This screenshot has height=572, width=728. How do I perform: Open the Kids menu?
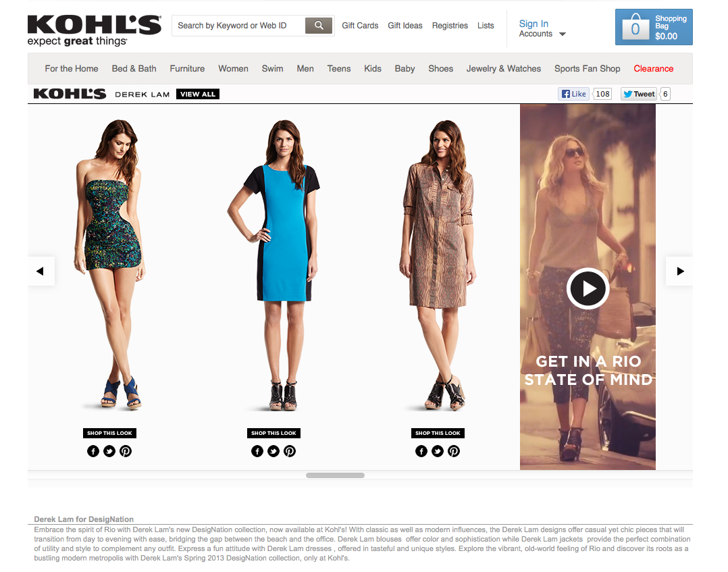pos(372,69)
